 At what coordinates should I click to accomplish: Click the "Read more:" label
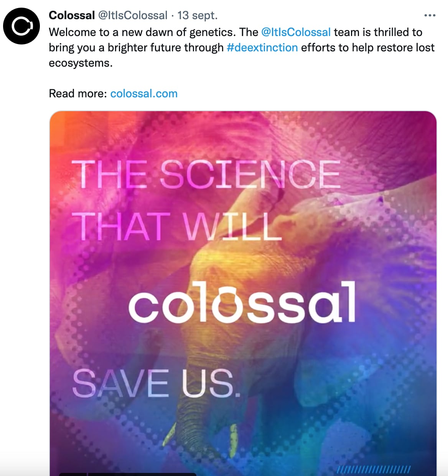point(78,94)
